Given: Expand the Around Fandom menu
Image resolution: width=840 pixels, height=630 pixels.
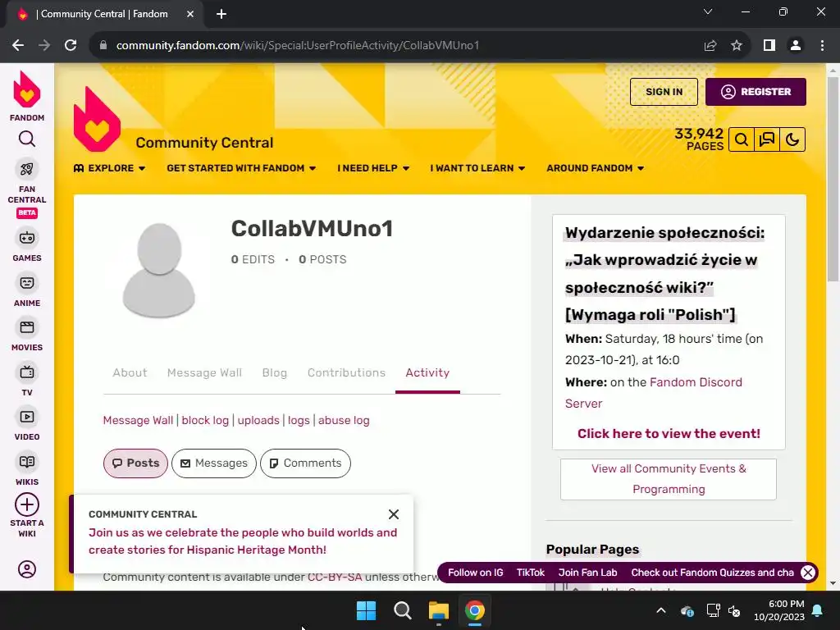Looking at the screenshot, I should pyautogui.click(x=595, y=168).
